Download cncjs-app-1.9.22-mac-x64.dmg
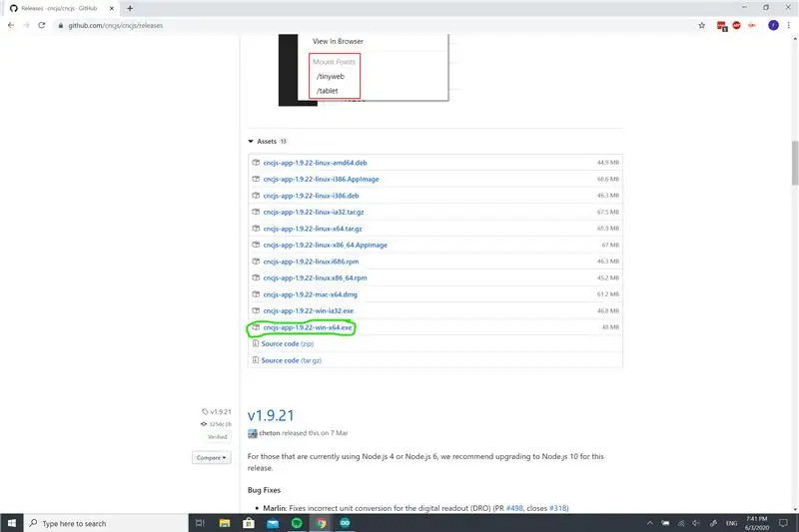This screenshot has height=532, width=799. (x=310, y=294)
